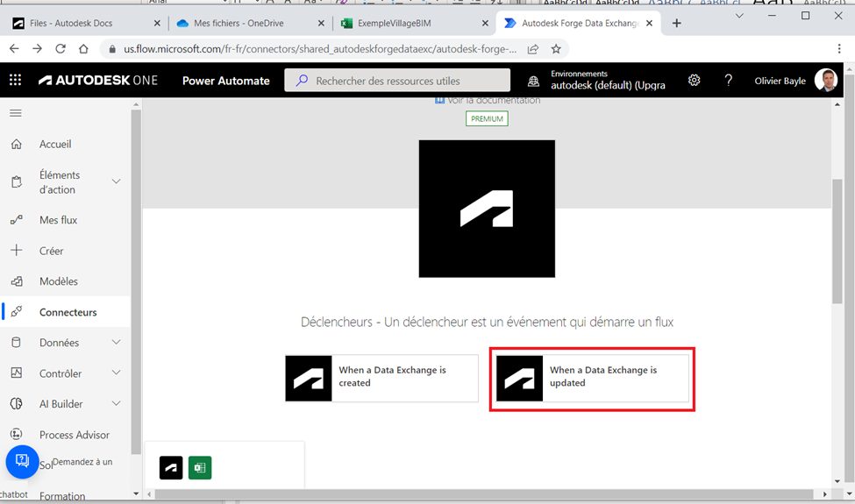
Task: Open Process Advisor in sidebar
Action: (x=75, y=435)
